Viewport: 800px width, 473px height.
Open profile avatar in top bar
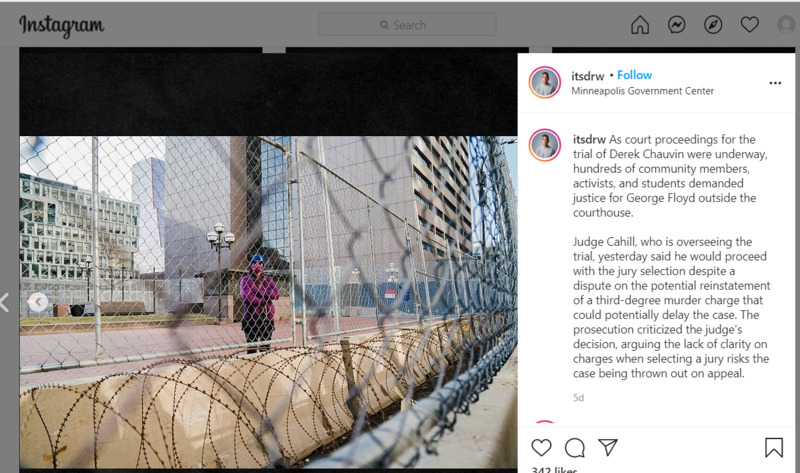pyautogui.click(x=787, y=24)
